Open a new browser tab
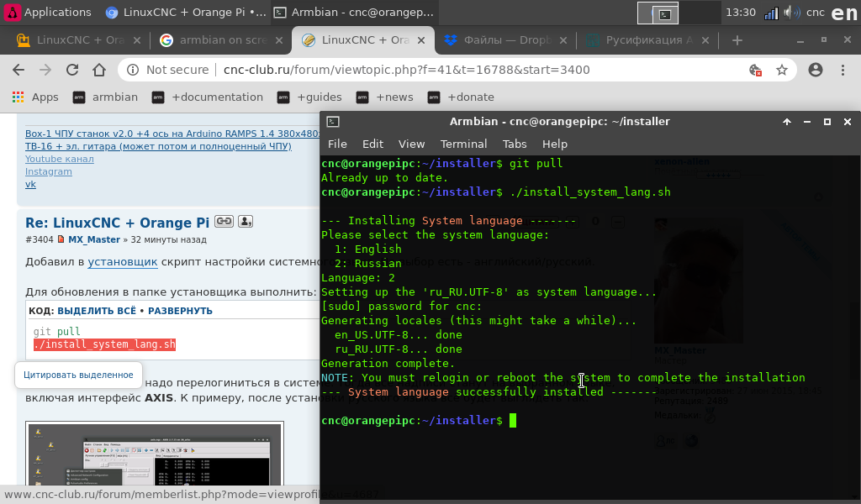 (737, 40)
